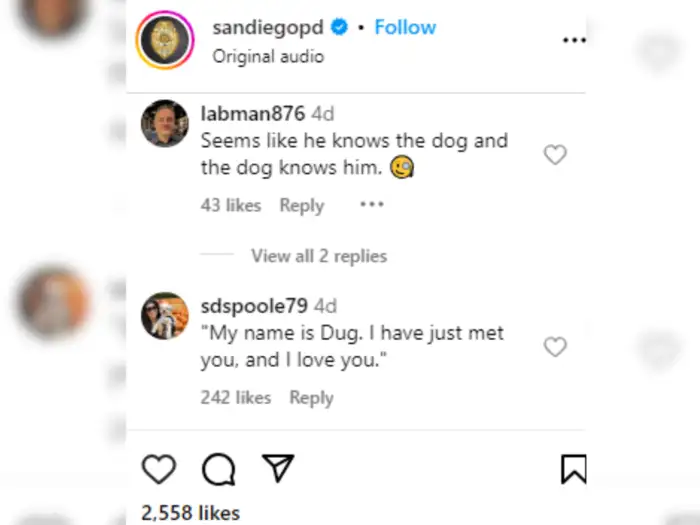Image resolution: width=700 pixels, height=525 pixels.
Task: Open sandiegopd profile picture
Action: pos(165,41)
